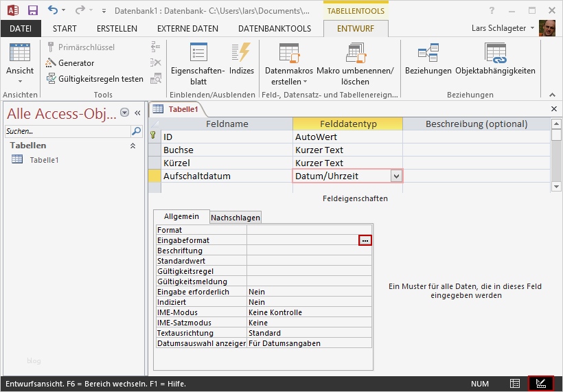Click the search magnifier icon
Viewport: 563px width, 392px height.
click(137, 131)
